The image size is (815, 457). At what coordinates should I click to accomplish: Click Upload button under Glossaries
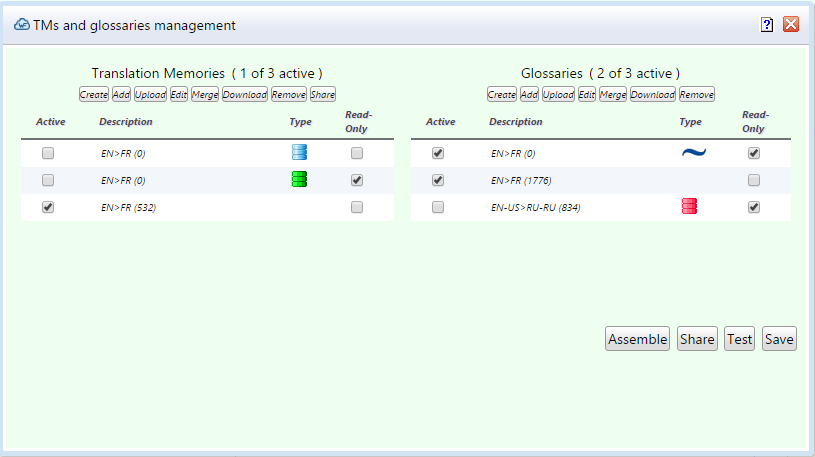[x=558, y=95]
